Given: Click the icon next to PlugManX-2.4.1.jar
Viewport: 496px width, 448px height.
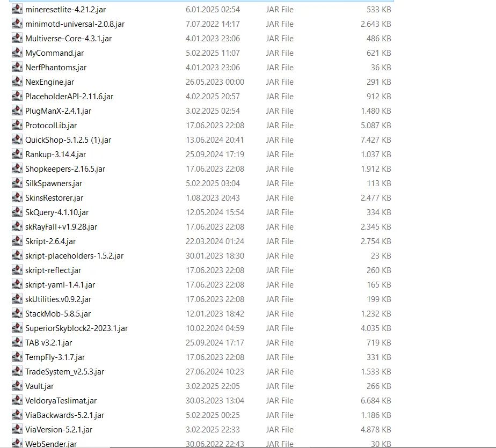Looking at the screenshot, I should coord(17,111).
